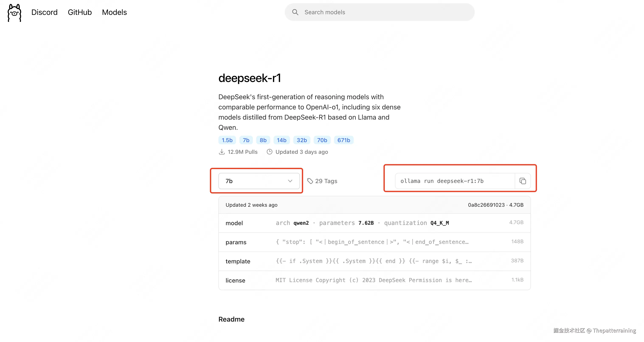This screenshot has width=644, height=342.
Task: Click the tag icon beside 29 Tags
Action: point(310,181)
